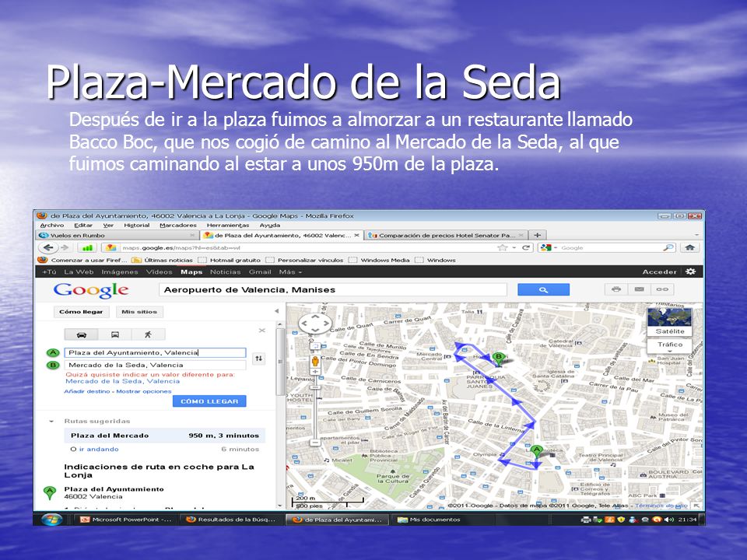Send map by email envelope icon
The height and width of the screenshot is (560, 747).
coord(640,289)
